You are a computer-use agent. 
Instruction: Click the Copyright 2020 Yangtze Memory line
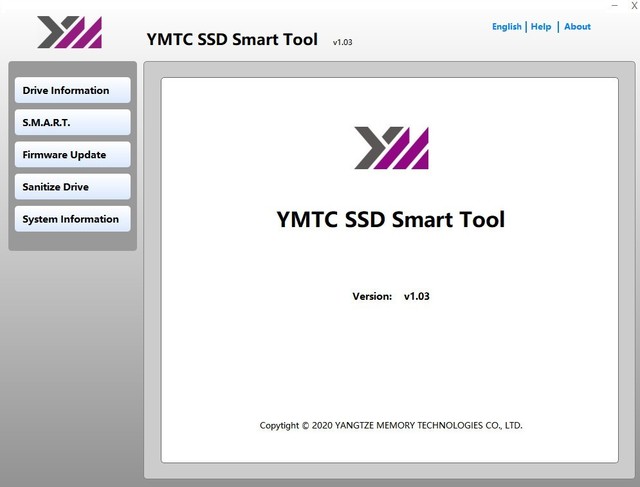click(391, 425)
